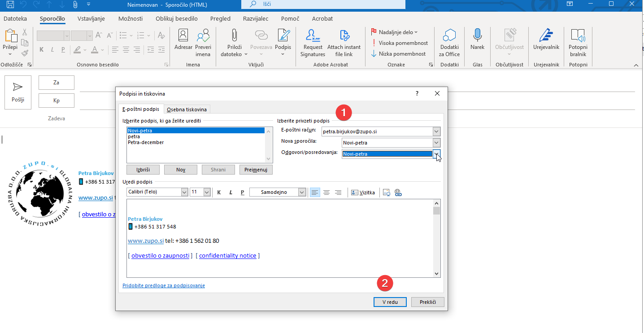The width and height of the screenshot is (644, 333).
Task: Click the Request Signatures Adobe icon
Action: [313, 36]
